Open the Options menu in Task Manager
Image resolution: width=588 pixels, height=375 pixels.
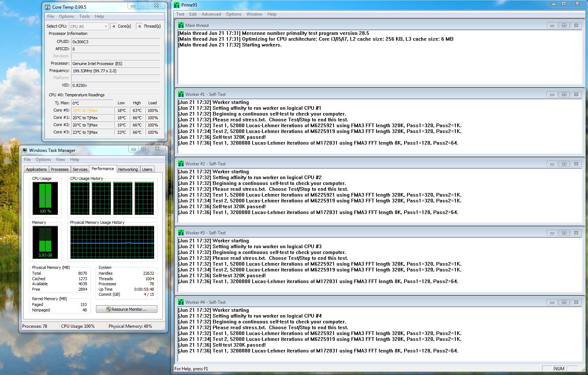pos(43,160)
